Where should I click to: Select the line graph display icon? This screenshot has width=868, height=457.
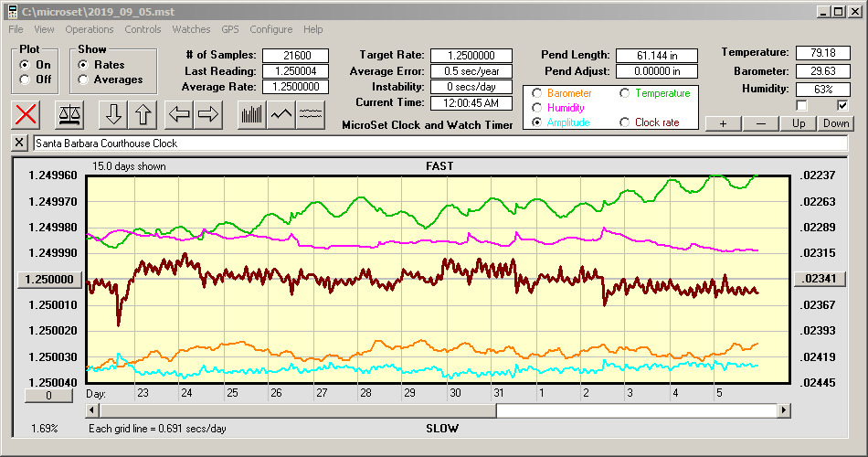(281, 114)
